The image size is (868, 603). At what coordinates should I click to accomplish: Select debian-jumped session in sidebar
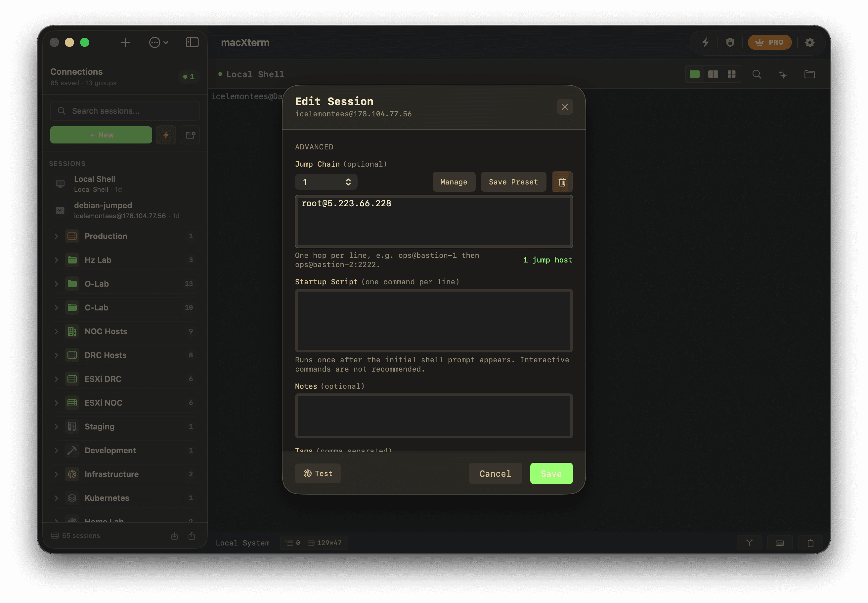click(125, 210)
